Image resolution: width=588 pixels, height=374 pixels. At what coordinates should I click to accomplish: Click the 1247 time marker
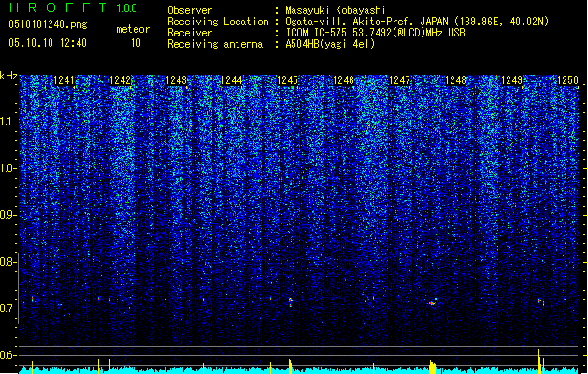(x=400, y=80)
